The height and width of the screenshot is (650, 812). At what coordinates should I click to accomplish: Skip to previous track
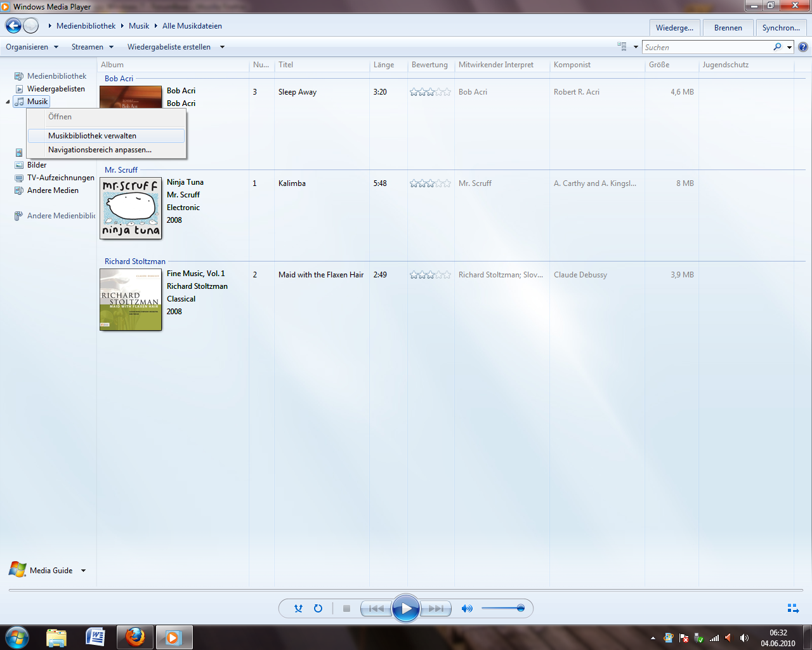(x=376, y=608)
